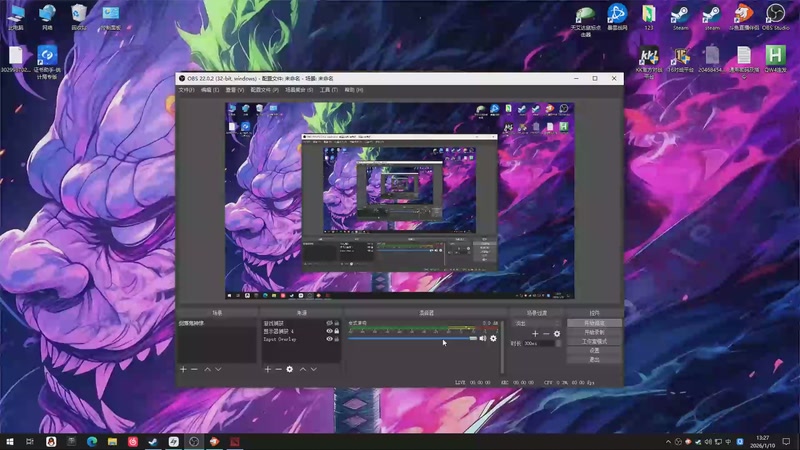Add a scene transition with the plus icon

(x=535, y=334)
